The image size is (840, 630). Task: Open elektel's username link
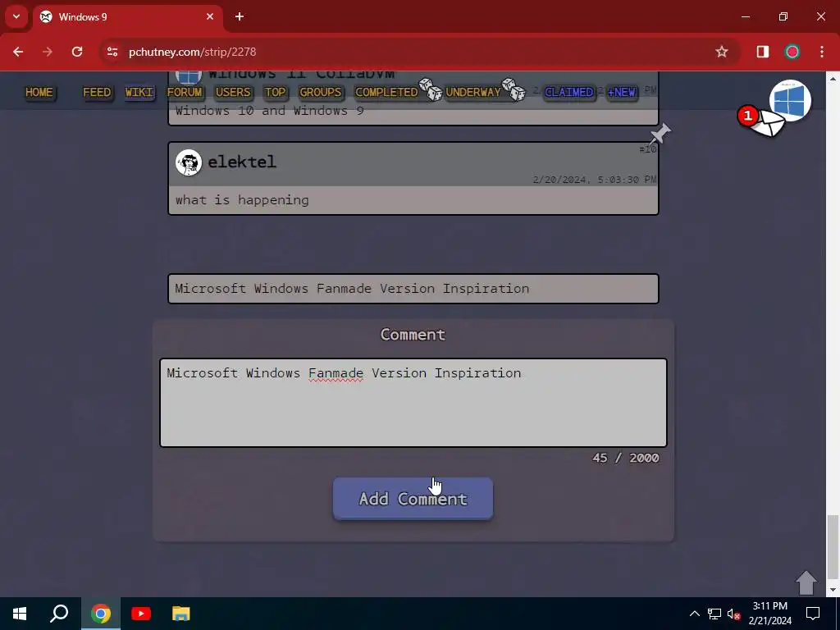coord(242,162)
